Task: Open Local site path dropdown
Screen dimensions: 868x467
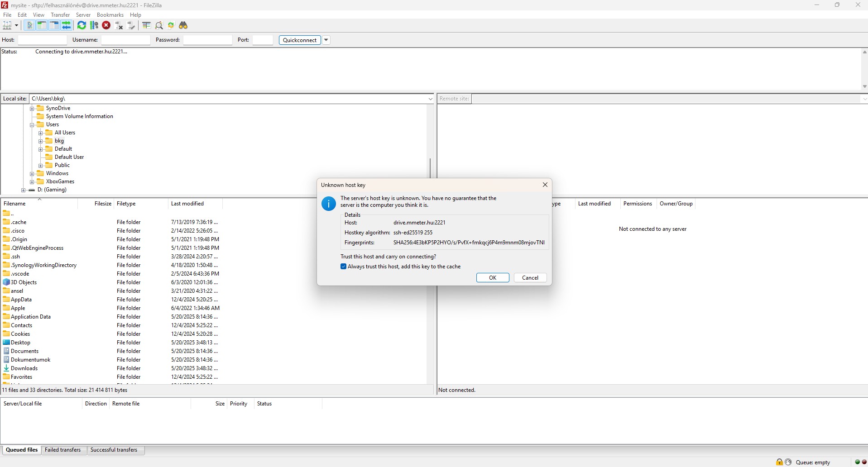Action: (x=430, y=99)
